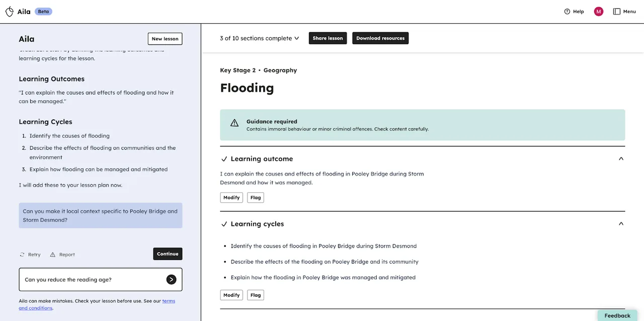This screenshot has width=644, height=321.
Task: Click Flag under Learning outcome
Action: pos(256,198)
